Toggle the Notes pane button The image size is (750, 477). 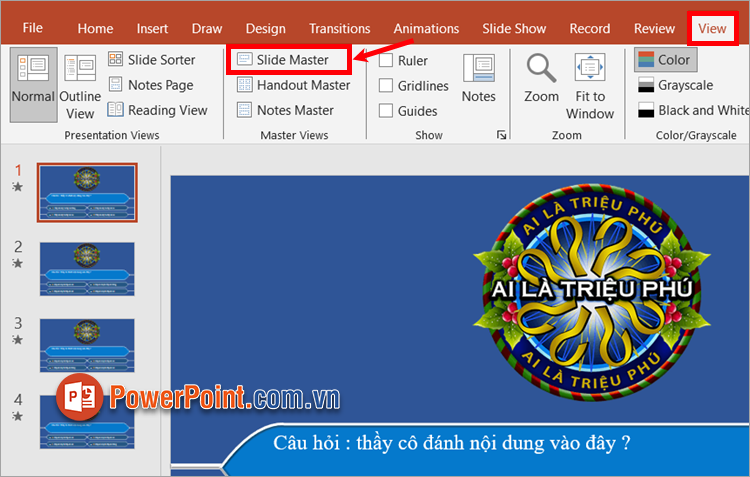(x=478, y=78)
